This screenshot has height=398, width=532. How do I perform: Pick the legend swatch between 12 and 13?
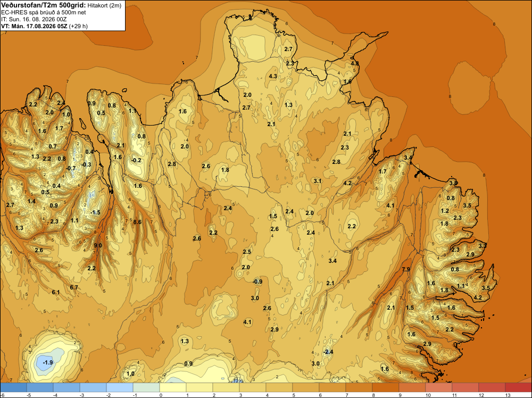click(492, 387)
